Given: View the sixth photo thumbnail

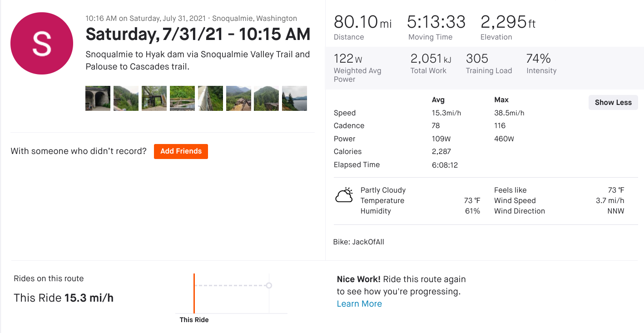Looking at the screenshot, I should 238,98.
